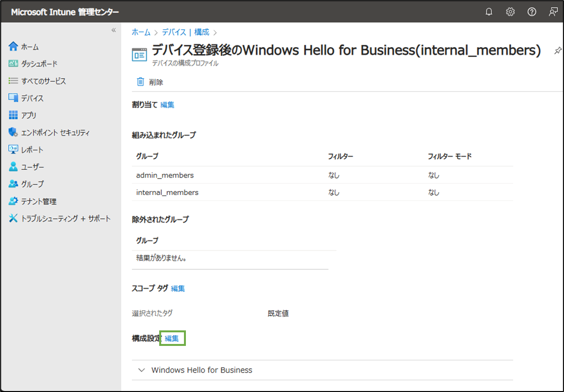Click the ダッシュボード chart icon
This screenshot has width=564, height=392.
[x=13, y=64]
